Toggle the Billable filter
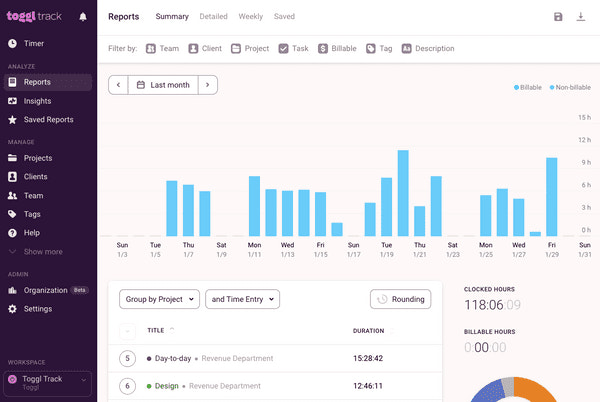The width and height of the screenshot is (600, 402). tap(338, 48)
